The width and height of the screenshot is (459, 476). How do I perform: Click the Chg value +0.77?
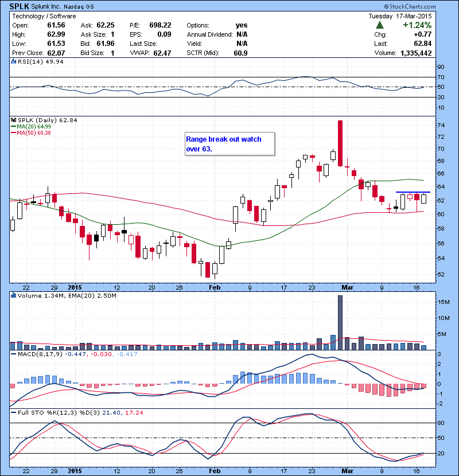click(x=422, y=34)
